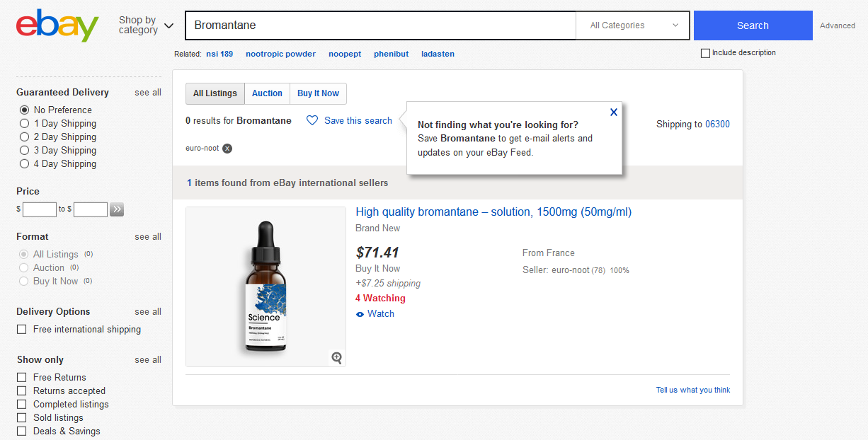The height and width of the screenshot is (440, 868).
Task: Click the bromantane bottle thumbnail
Action: pos(265,286)
